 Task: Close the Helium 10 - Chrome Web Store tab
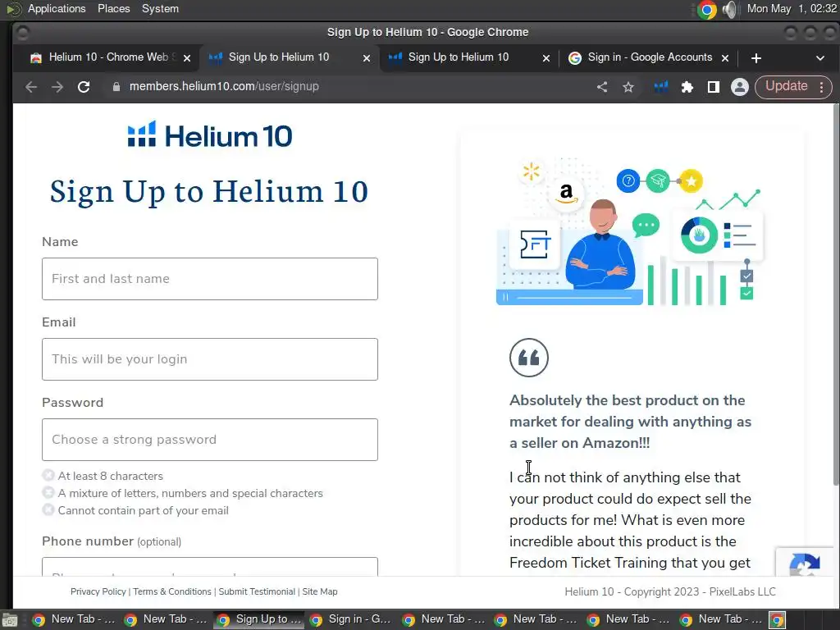click(x=186, y=58)
